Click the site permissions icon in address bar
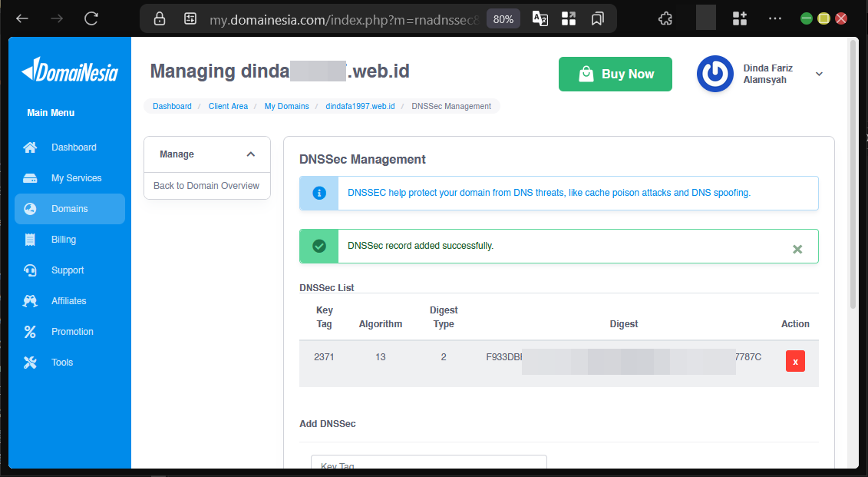Image resolution: width=868 pixels, height=477 pixels. point(190,19)
